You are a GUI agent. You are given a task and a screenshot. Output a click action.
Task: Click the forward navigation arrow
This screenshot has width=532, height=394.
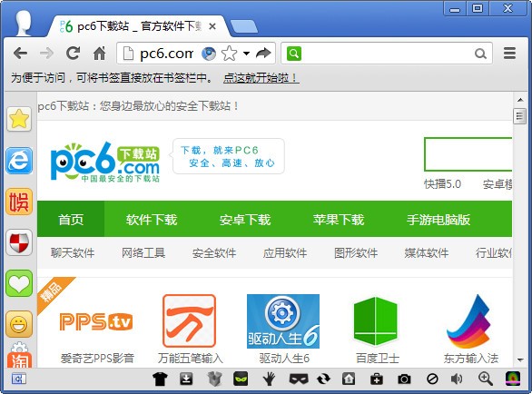coord(46,54)
